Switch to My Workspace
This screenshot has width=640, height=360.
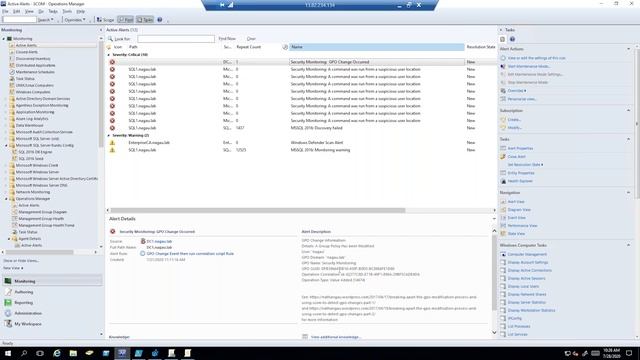coord(28,324)
